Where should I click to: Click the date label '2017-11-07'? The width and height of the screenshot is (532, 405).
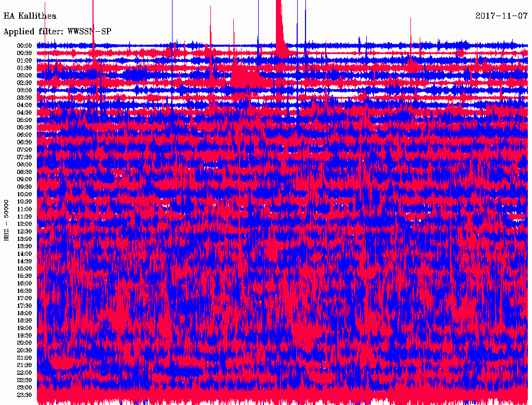(501, 16)
